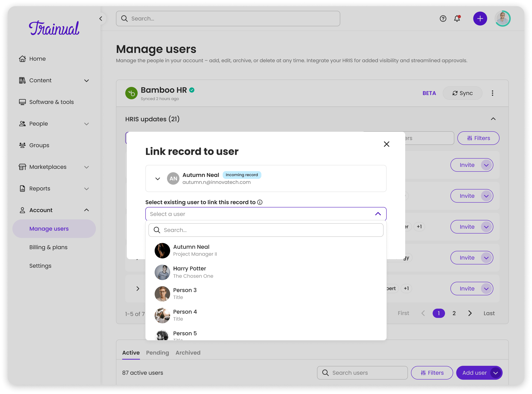This screenshot has width=532, height=394.
Task: Select Manage users in the sidebar
Action: (54, 229)
